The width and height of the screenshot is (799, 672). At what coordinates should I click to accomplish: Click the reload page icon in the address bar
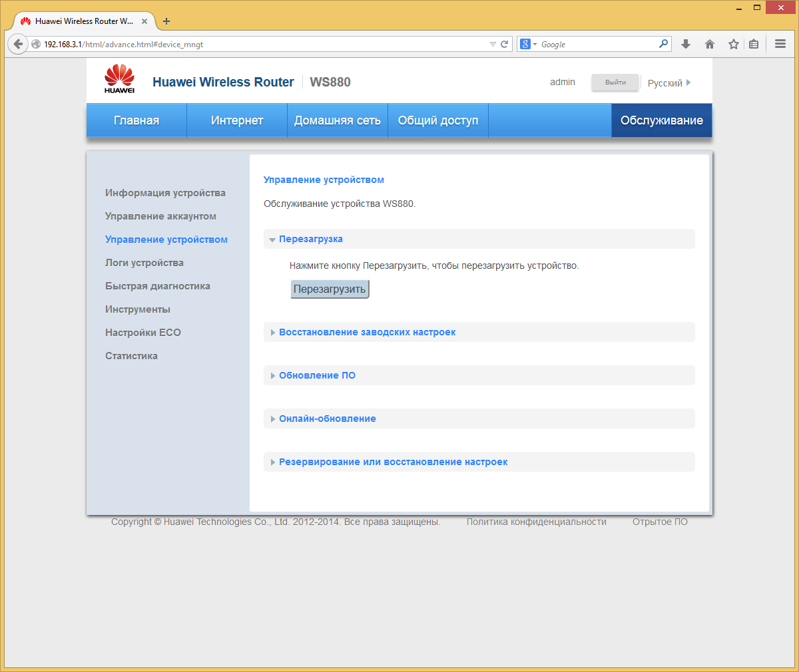tap(505, 45)
